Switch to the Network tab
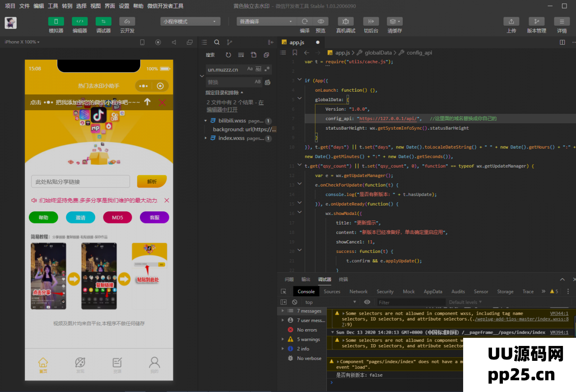This screenshot has width=576, height=392. click(358, 292)
